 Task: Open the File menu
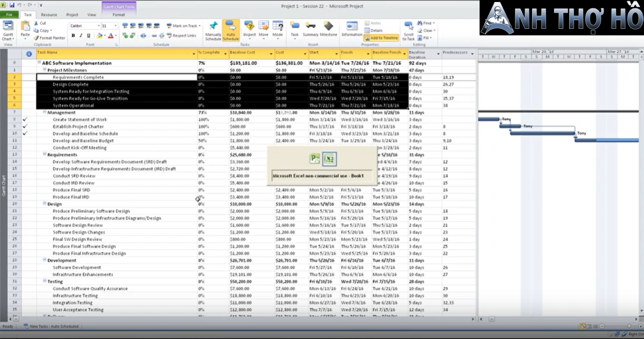(x=9, y=15)
